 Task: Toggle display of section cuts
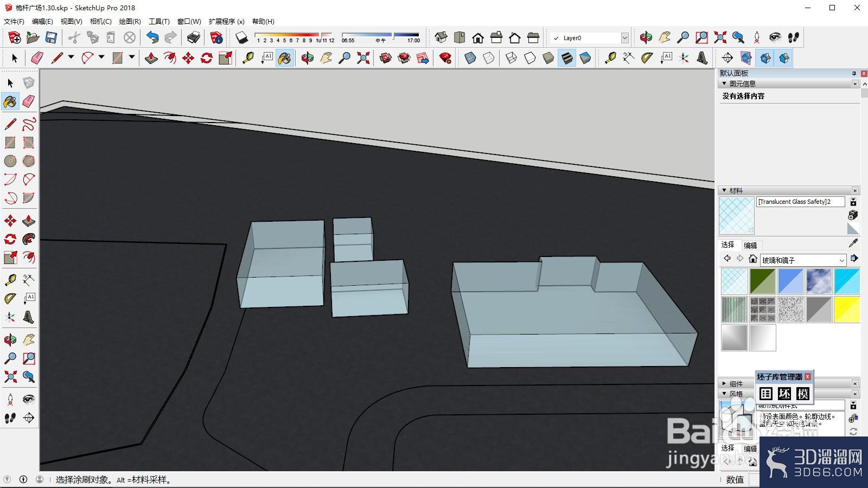tap(765, 57)
